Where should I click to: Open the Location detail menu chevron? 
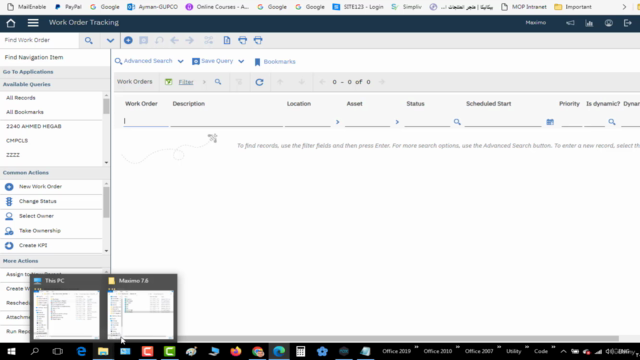pos(337,122)
